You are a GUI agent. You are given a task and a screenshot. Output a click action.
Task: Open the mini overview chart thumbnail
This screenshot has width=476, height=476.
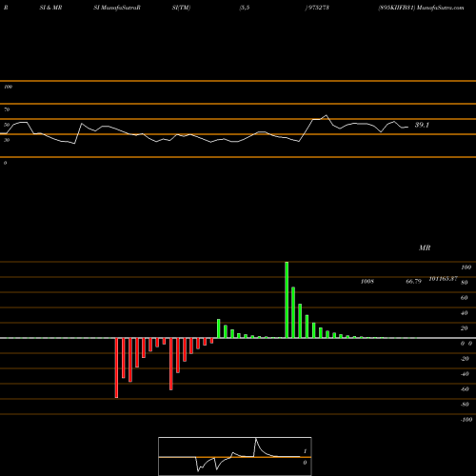pos(235,456)
